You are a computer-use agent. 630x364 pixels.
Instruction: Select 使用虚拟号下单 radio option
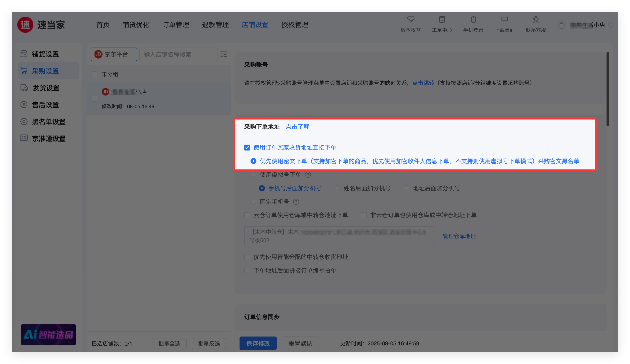click(253, 175)
